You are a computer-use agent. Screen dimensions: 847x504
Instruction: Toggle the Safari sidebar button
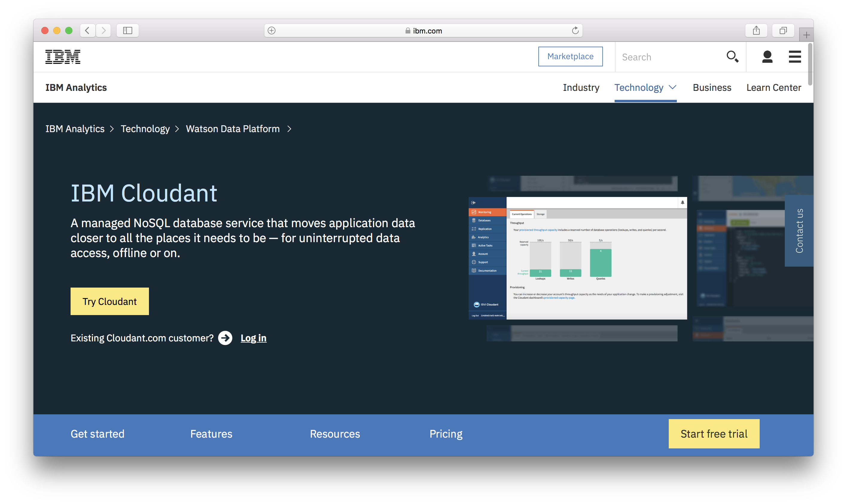(127, 30)
